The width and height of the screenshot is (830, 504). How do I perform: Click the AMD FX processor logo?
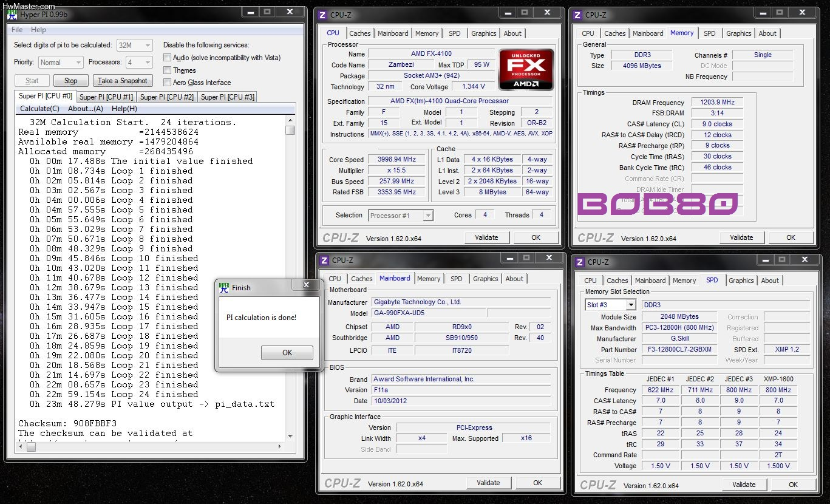(526, 70)
